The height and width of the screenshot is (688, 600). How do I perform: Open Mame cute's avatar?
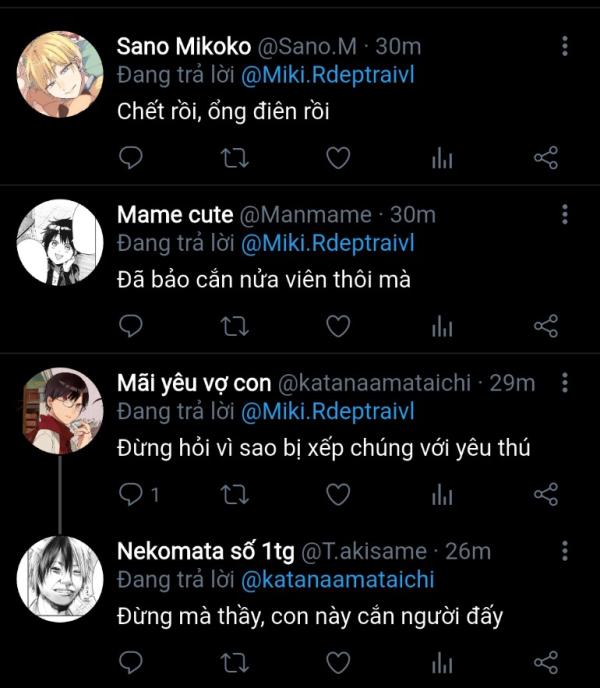[61, 243]
